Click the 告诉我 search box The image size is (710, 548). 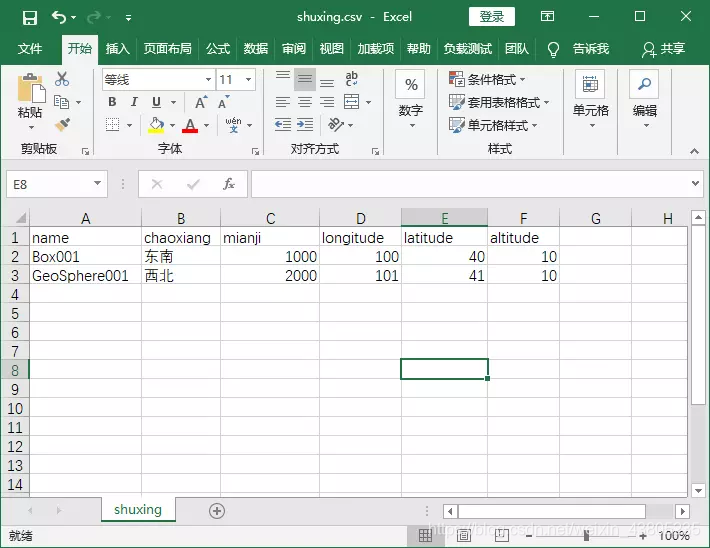590,48
